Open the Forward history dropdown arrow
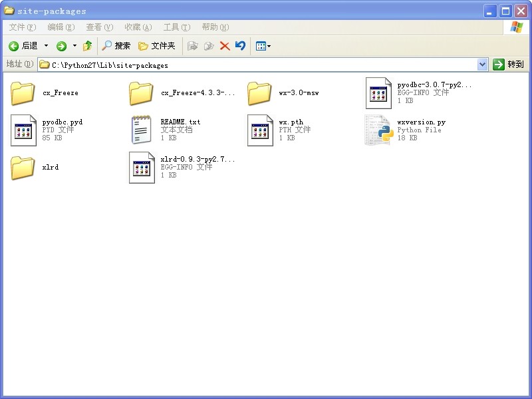The height and width of the screenshot is (399, 532). tap(74, 46)
